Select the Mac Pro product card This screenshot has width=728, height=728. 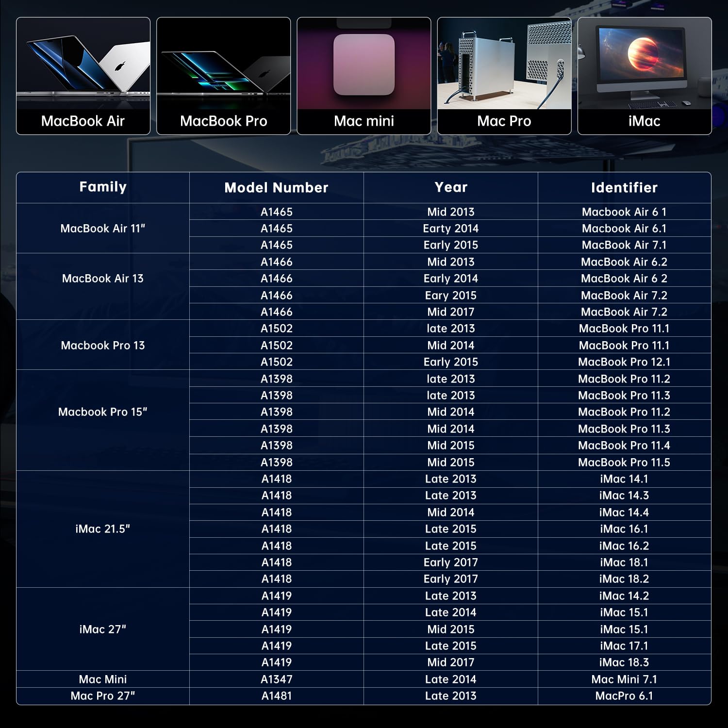[x=504, y=76]
